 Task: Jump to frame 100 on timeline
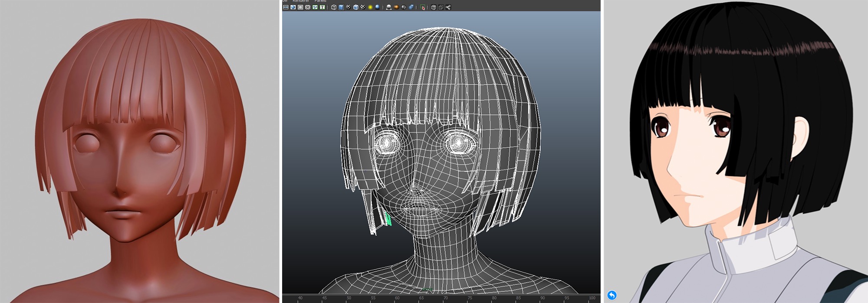(x=592, y=298)
